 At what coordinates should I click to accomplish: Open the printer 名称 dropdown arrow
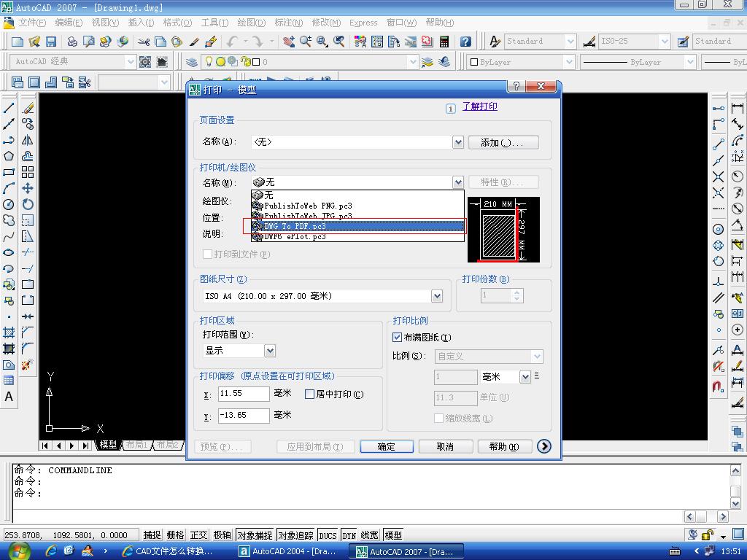(x=458, y=182)
